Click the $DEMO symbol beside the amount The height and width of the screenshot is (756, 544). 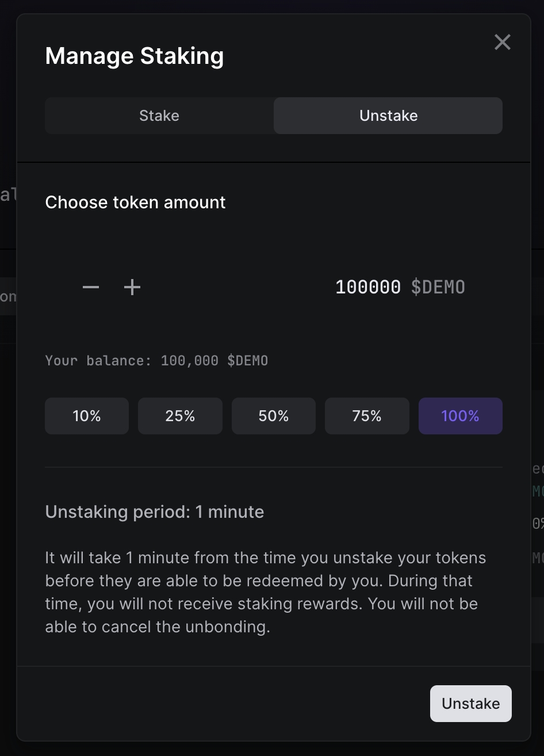(438, 287)
